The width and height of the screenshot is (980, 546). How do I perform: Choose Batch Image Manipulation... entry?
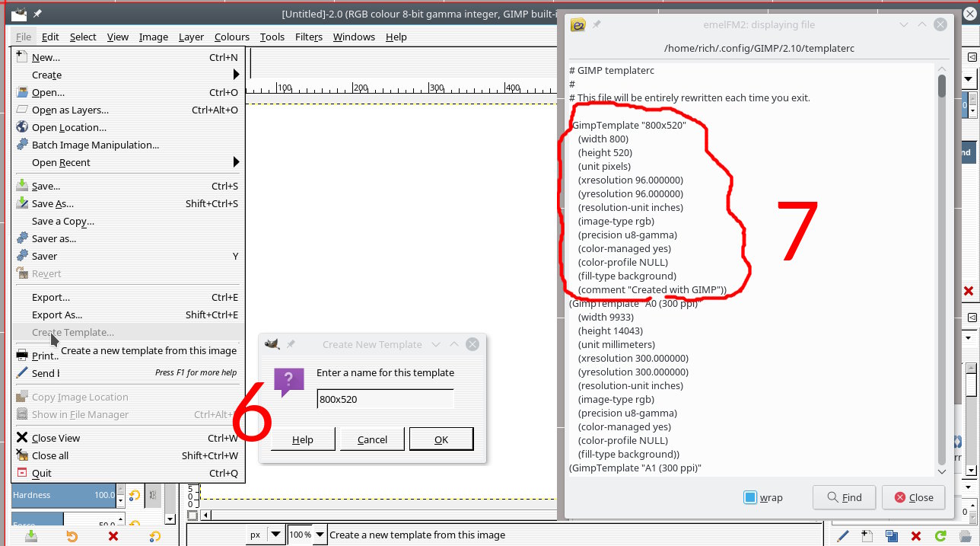pyautogui.click(x=128, y=145)
